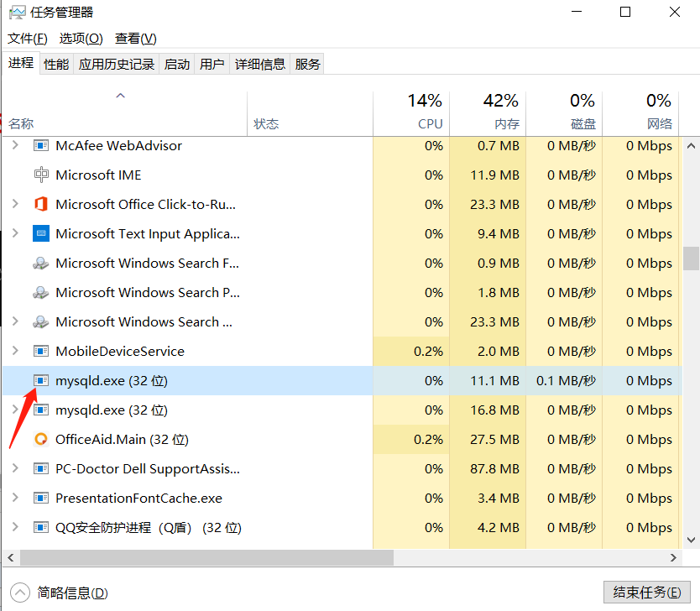The width and height of the screenshot is (700, 611).
Task: Click the 结束任务 button
Action: click(x=646, y=592)
